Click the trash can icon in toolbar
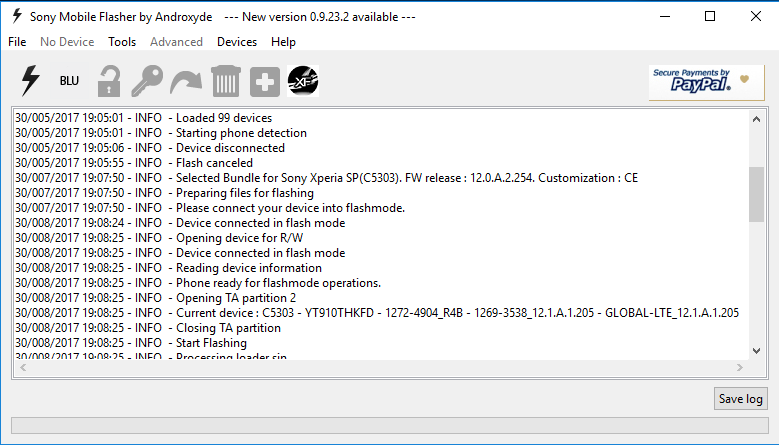This screenshot has height=445, width=779. pos(226,81)
